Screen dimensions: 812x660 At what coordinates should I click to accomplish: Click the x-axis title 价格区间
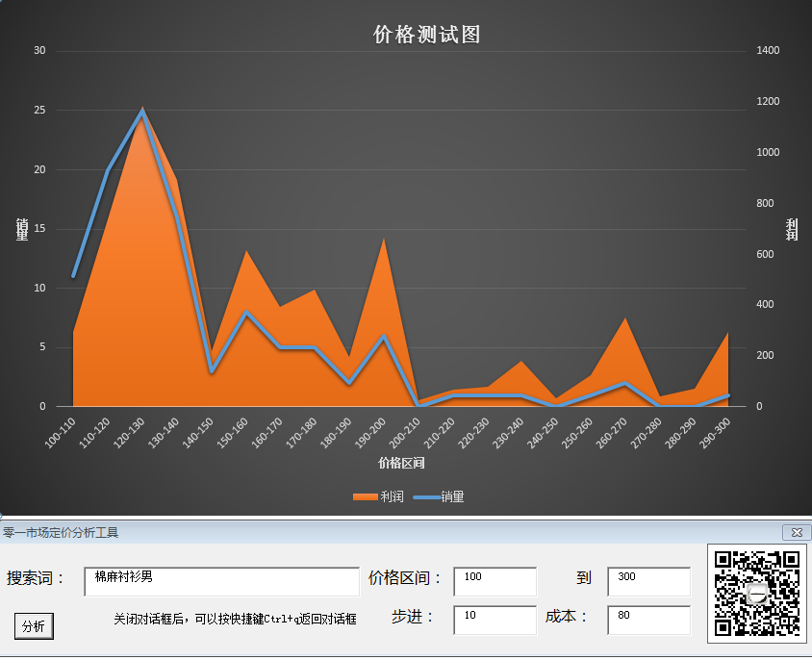[401, 463]
